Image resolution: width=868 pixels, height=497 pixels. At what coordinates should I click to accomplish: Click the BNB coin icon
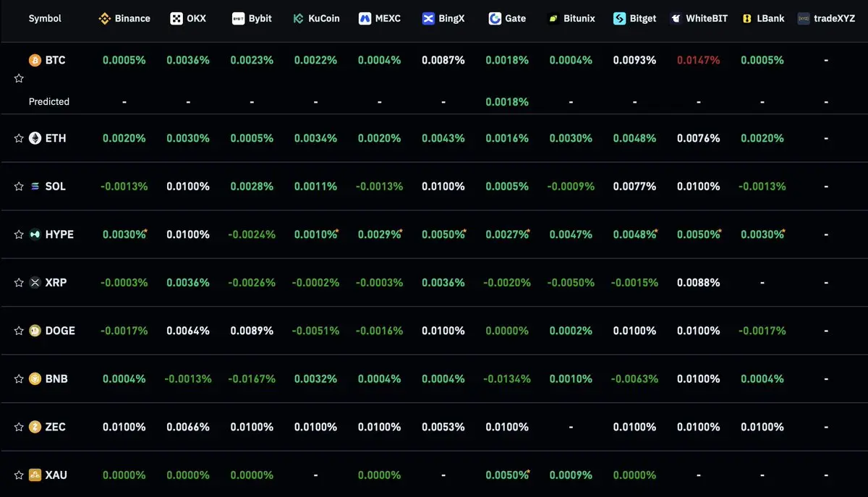tap(35, 378)
